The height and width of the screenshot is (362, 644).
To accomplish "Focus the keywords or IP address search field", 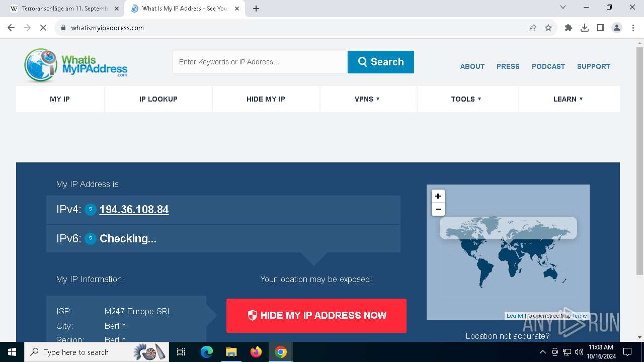I will (260, 62).
